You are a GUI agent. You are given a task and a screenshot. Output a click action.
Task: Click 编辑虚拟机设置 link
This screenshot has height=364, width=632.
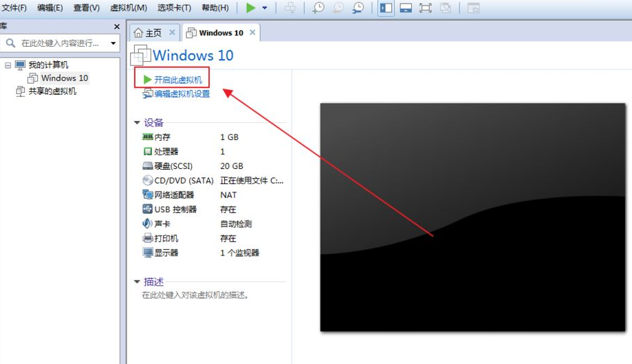click(182, 94)
